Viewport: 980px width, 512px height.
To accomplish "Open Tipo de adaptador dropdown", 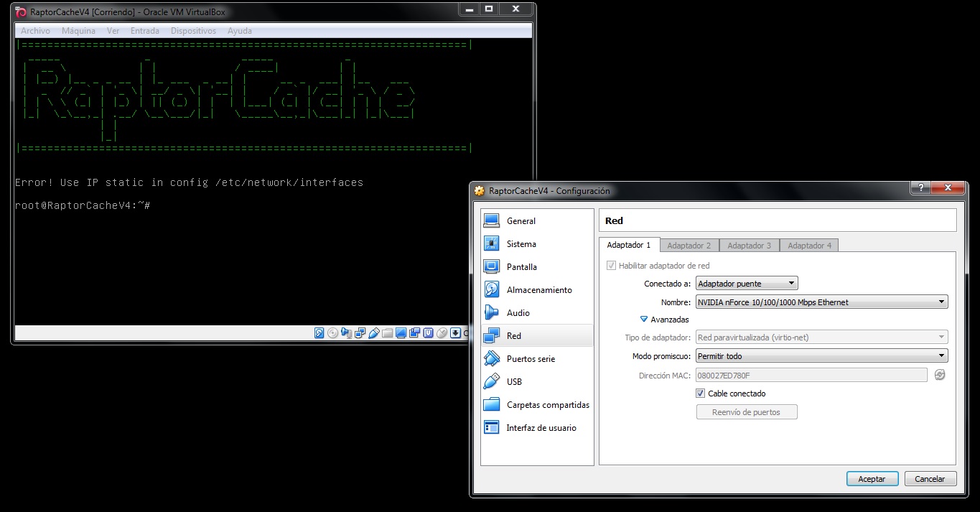I will (821, 338).
